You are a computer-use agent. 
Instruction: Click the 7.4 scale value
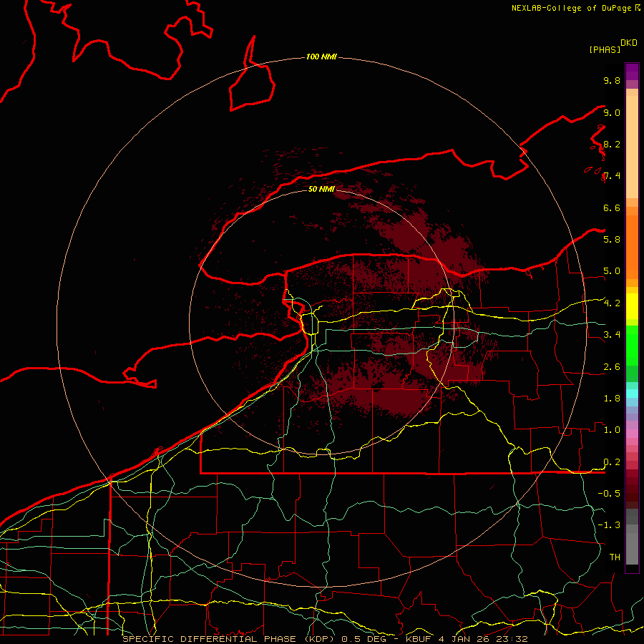pos(612,176)
